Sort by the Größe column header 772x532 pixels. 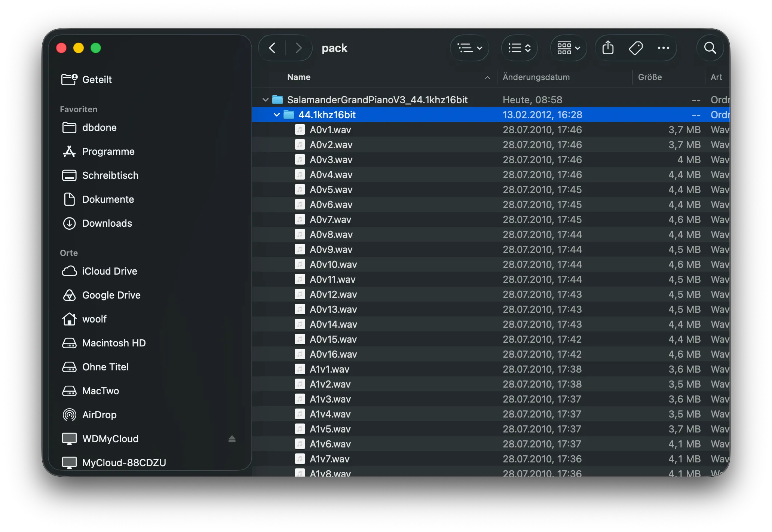pyautogui.click(x=650, y=77)
